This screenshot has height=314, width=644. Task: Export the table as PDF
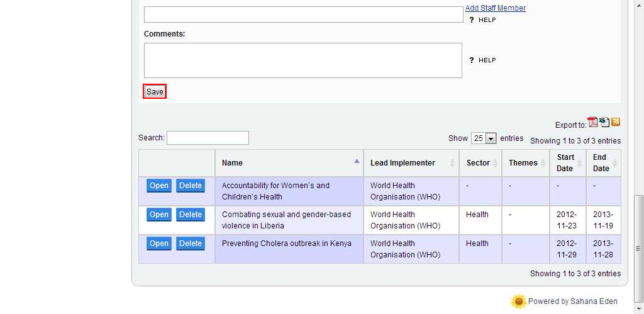coord(592,122)
